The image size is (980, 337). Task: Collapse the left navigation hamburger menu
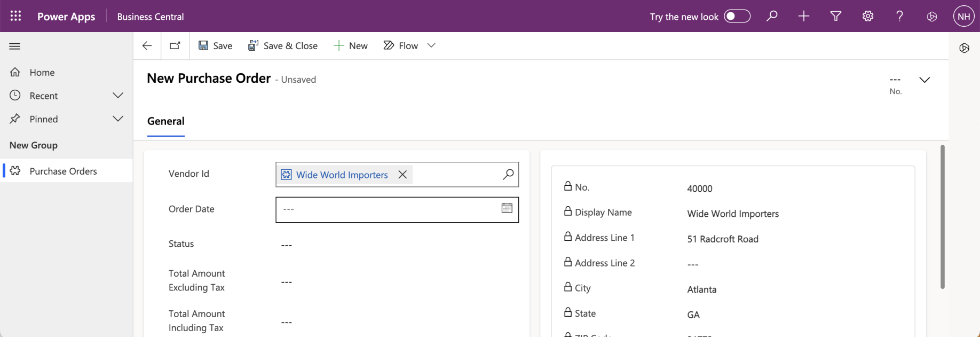click(x=15, y=46)
